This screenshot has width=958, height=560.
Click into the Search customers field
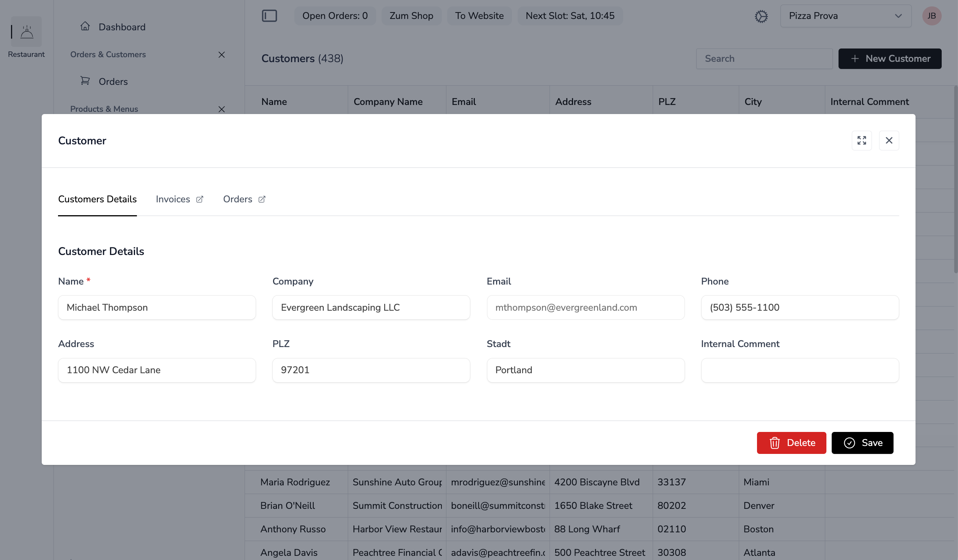coord(764,58)
